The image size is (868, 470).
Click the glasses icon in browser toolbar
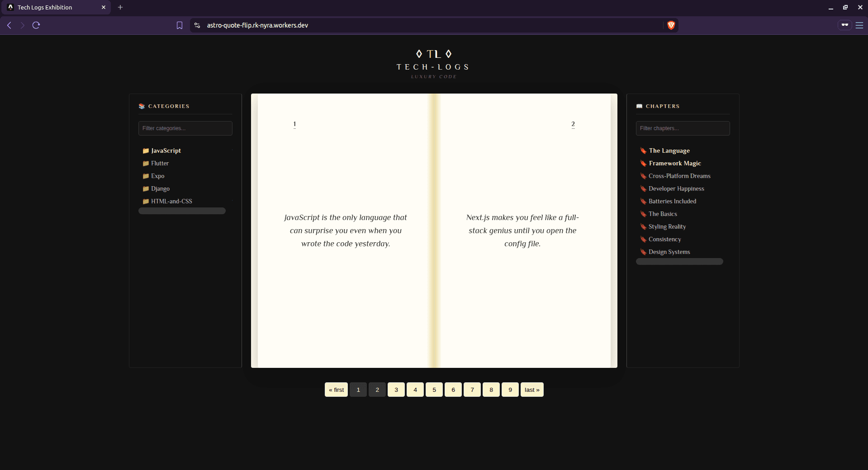click(x=844, y=25)
